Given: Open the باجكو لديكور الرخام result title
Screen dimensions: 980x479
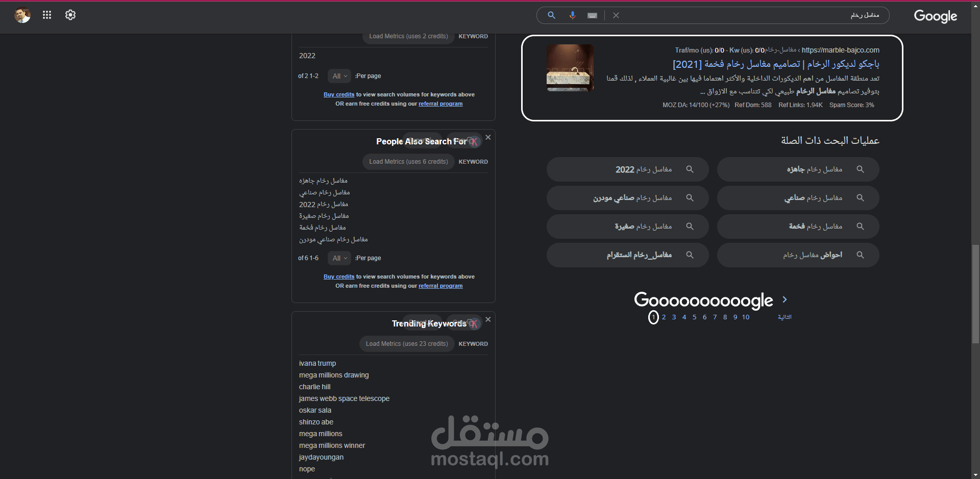Looking at the screenshot, I should tap(776, 64).
